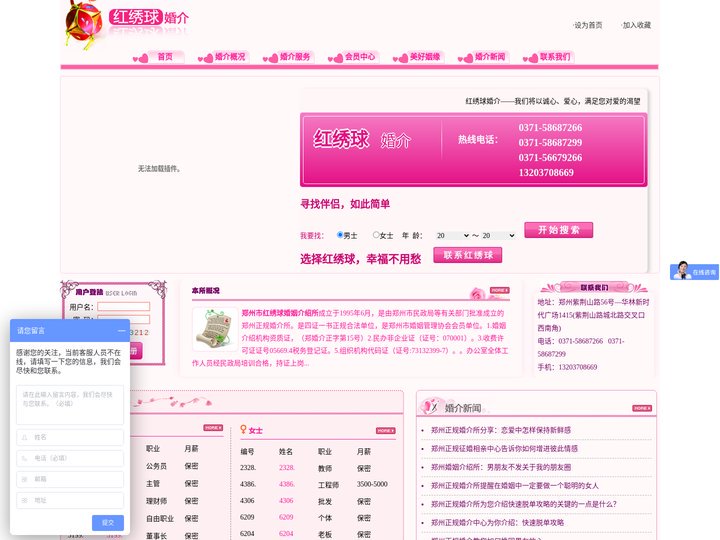Viewport: 720px width, 540px height.
Task: Open female member 6204 name link
Action: (x=286, y=534)
